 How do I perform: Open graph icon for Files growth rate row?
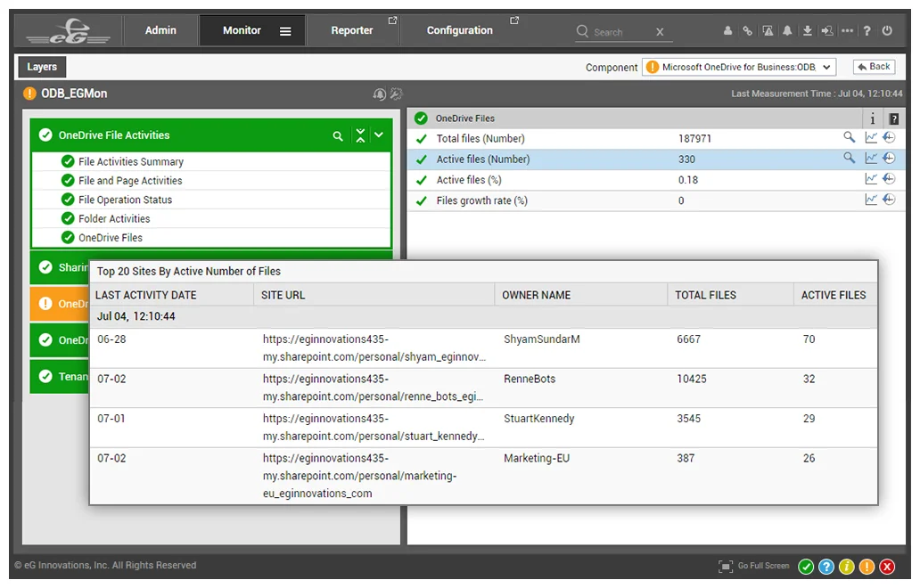(871, 200)
